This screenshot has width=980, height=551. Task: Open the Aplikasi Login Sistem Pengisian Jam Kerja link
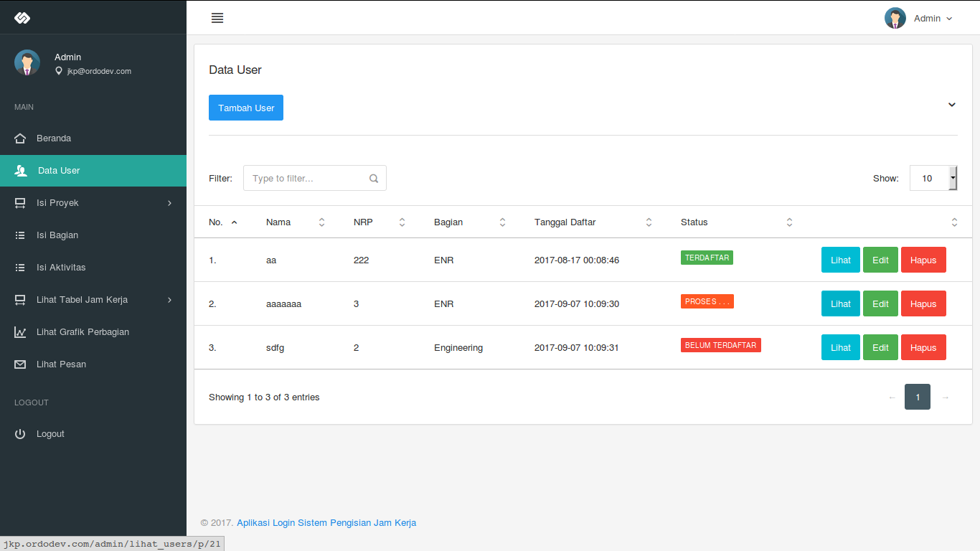[x=326, y=523]
